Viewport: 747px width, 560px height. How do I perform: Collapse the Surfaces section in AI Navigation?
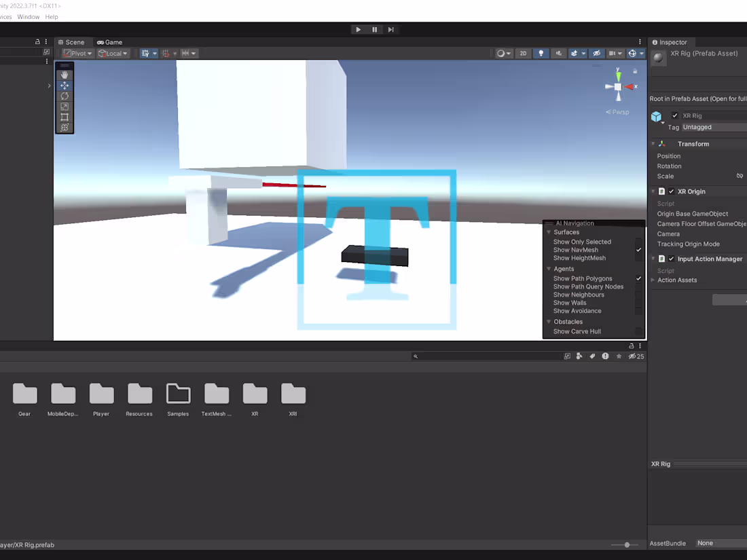[x=549, y=232]
